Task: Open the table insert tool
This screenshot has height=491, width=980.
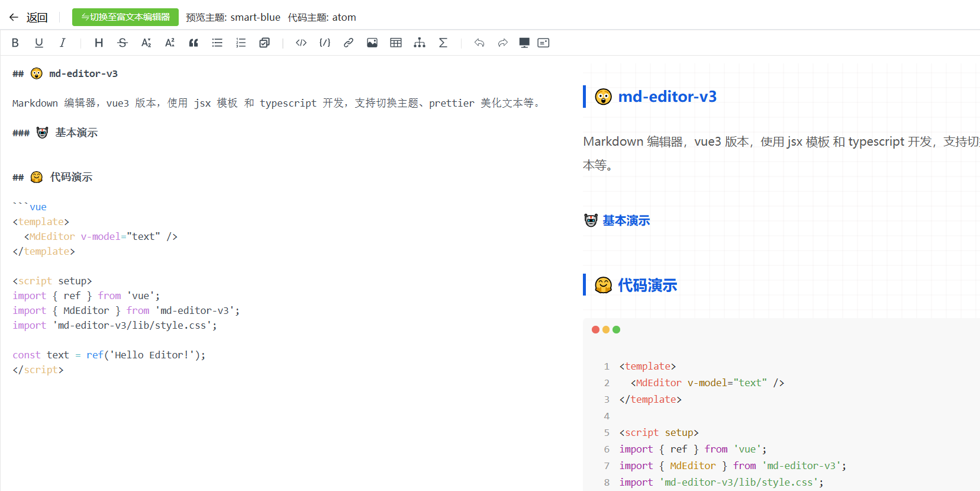Action: tap(396, 43)
